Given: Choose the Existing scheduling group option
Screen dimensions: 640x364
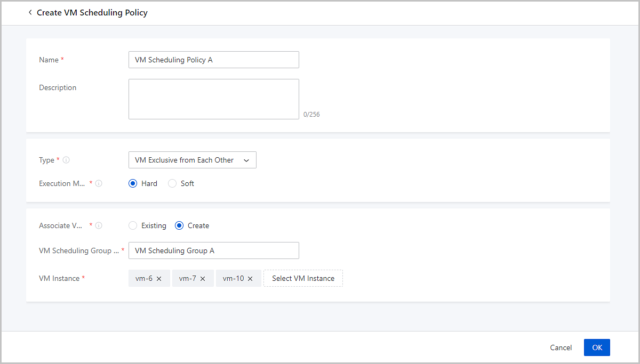Looking at the screenshot, I should coord(133,225).
